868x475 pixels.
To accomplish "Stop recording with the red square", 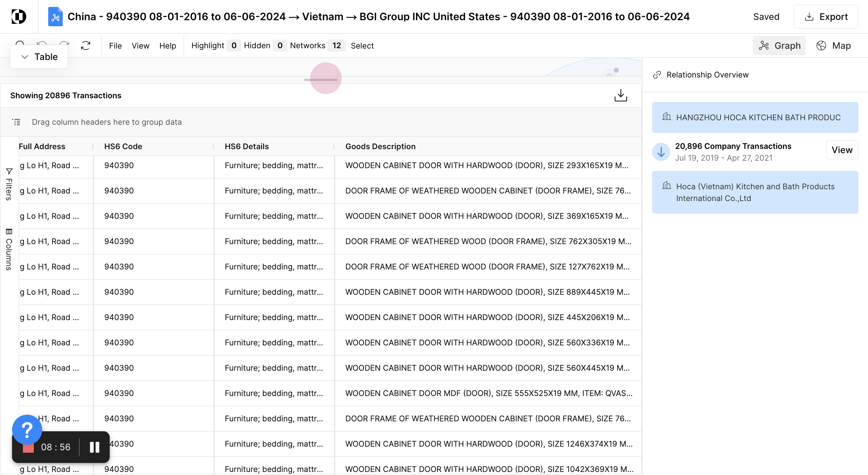I will click(x=28, y=448).
